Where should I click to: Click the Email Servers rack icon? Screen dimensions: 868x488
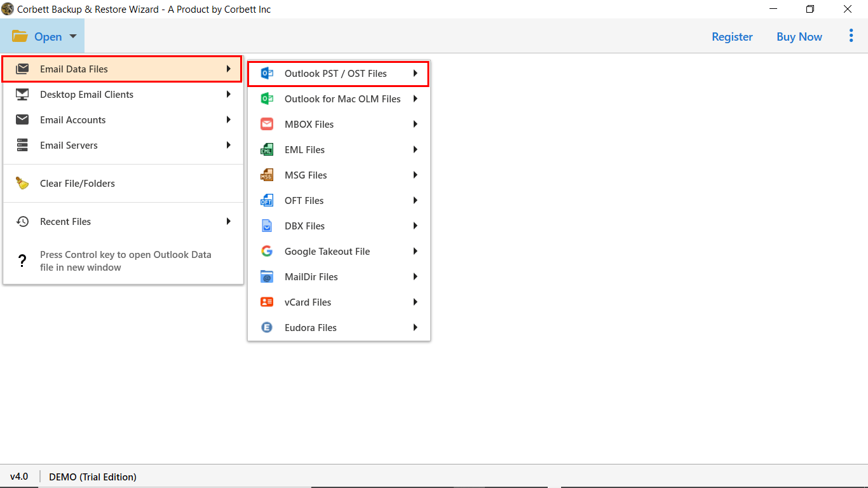[x=22, y=146]
